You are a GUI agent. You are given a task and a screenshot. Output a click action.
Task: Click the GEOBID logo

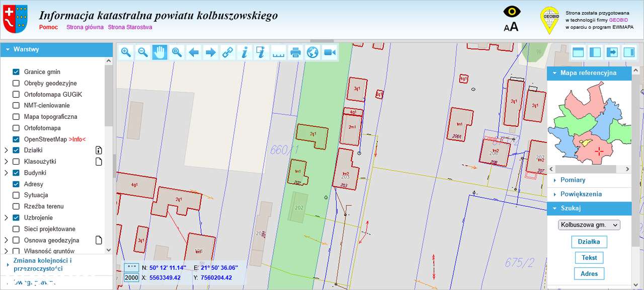coord(549,20)
